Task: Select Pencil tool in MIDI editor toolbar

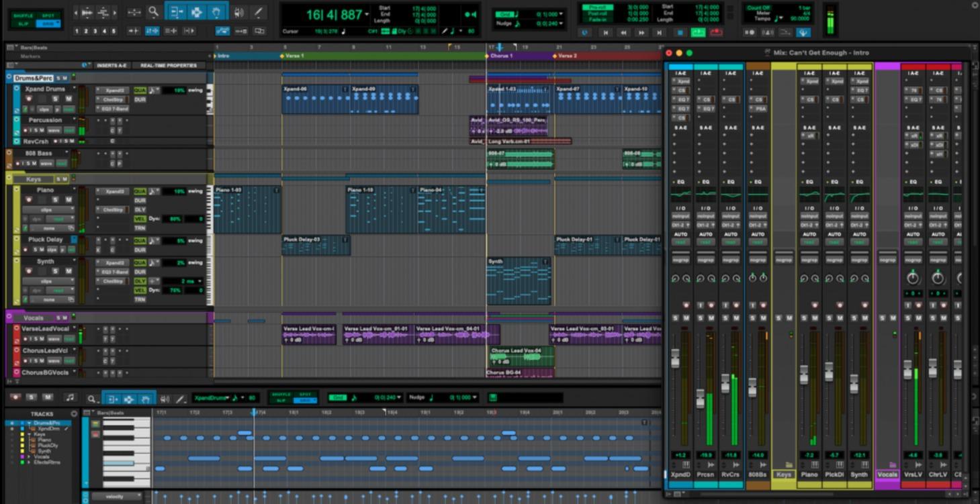Action: pos(180,399)
